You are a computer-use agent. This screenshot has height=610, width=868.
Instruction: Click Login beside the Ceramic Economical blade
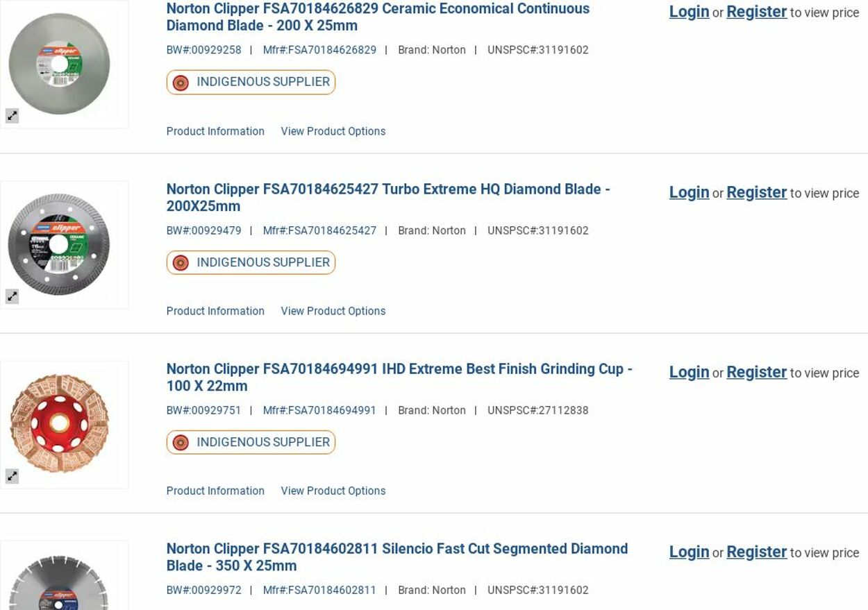pos(689,12)
